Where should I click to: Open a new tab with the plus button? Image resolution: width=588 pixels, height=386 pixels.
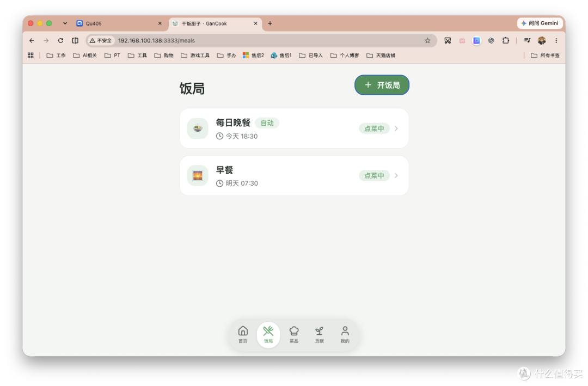pos(270,23)
